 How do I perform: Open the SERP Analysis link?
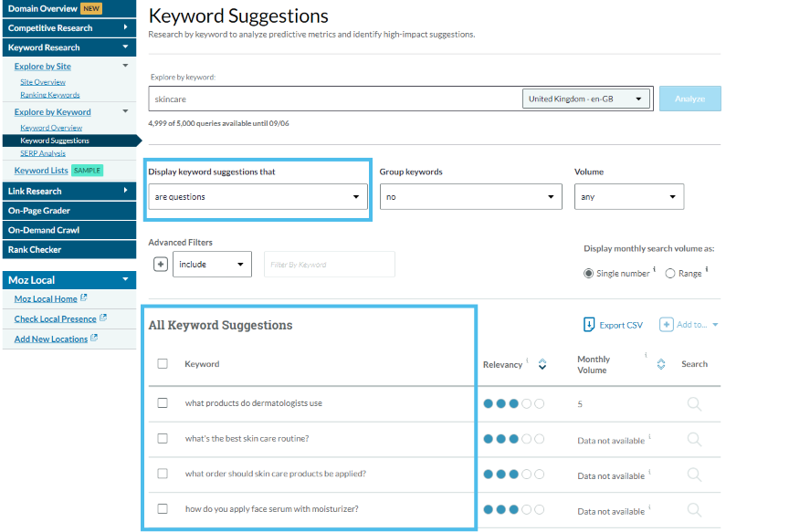[x=43, y=153]
